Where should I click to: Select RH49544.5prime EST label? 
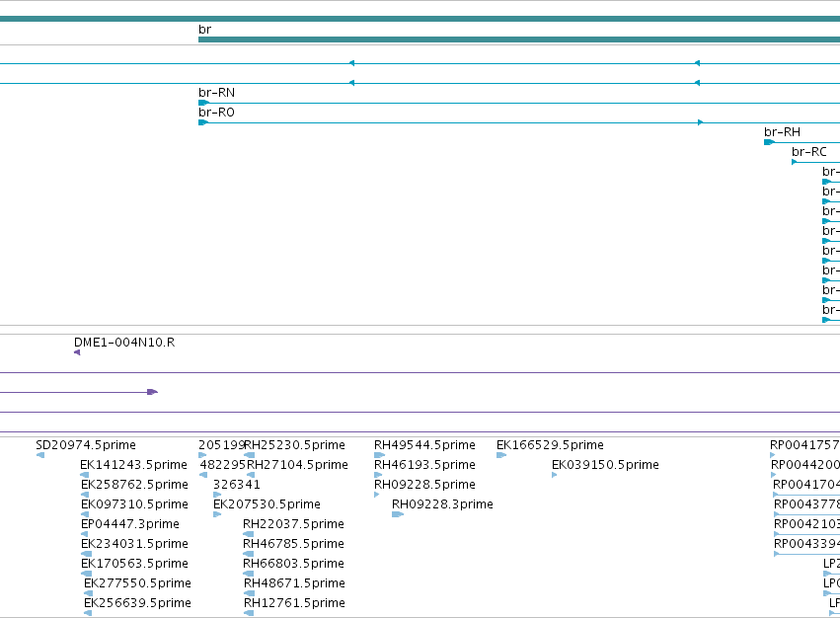[424, 445]
